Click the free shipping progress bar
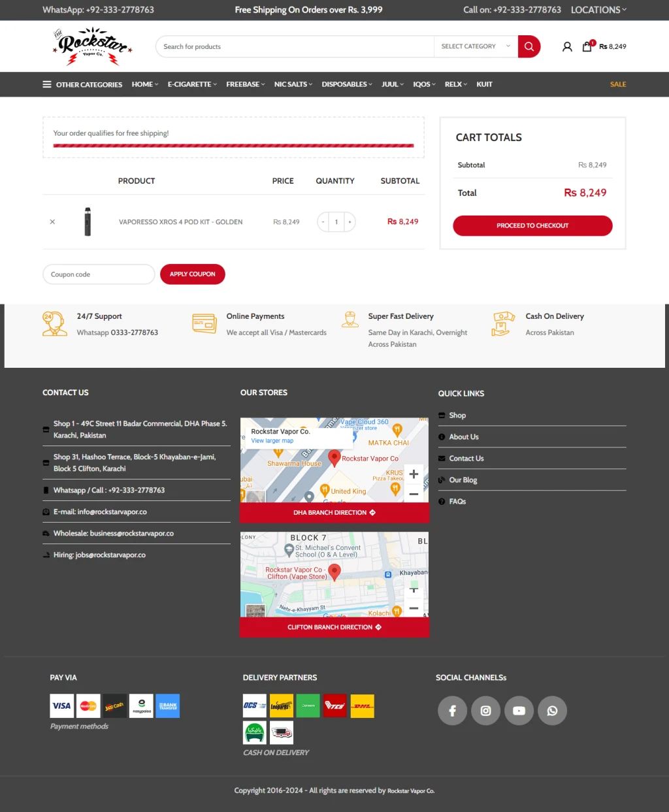The image size is (669, 812). coord(233,146)
